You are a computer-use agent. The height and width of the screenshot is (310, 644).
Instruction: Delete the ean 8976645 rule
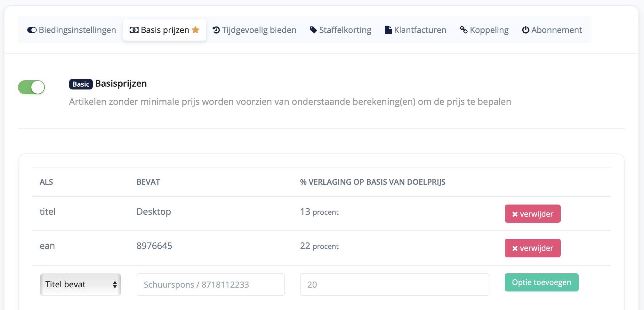(x=532, y=248)
